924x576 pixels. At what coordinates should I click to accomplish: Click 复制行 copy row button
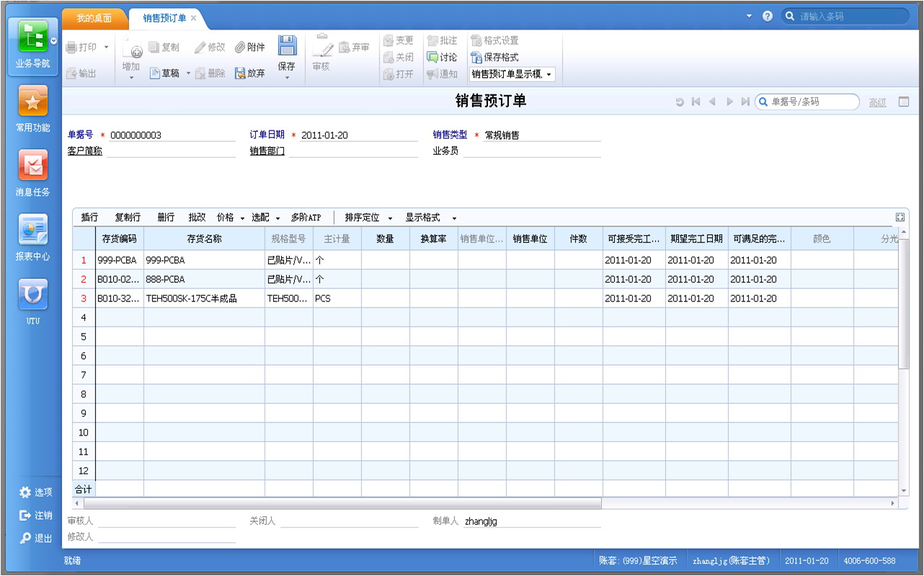(128, 218)
